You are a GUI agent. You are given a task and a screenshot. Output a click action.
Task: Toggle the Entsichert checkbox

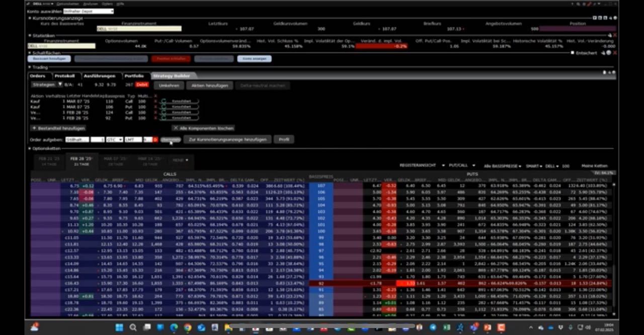pyautogui.click(x=572, y=52)
